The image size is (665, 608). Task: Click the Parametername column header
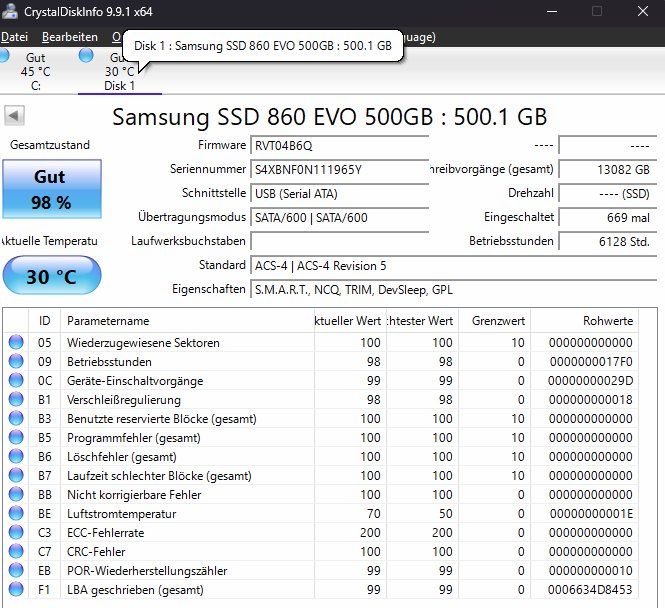187,321
